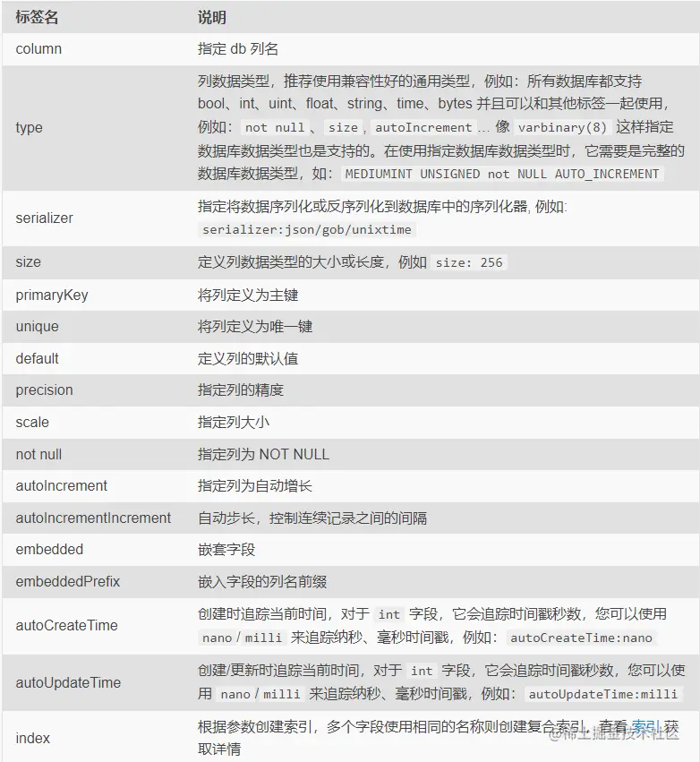
Task: Click the description 自动步长，控制连续记录之间的间隔
Action: tap(312, 518)
